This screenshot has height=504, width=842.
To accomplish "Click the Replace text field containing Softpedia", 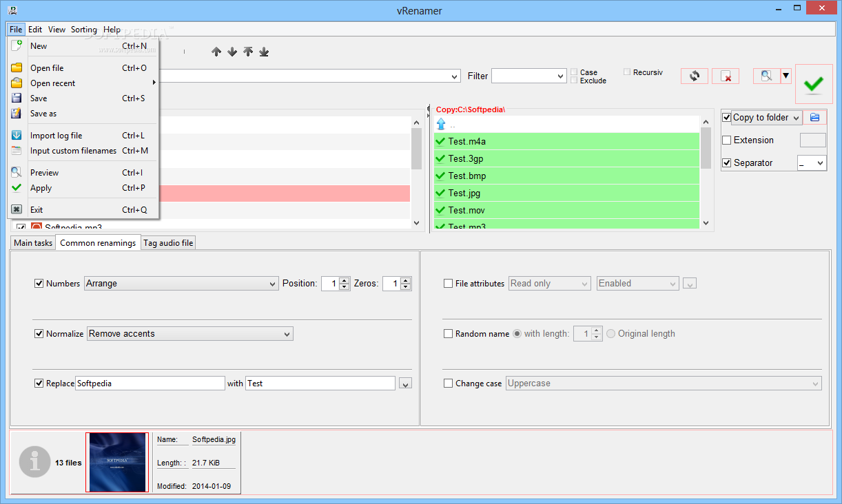I will pos(150,384).
